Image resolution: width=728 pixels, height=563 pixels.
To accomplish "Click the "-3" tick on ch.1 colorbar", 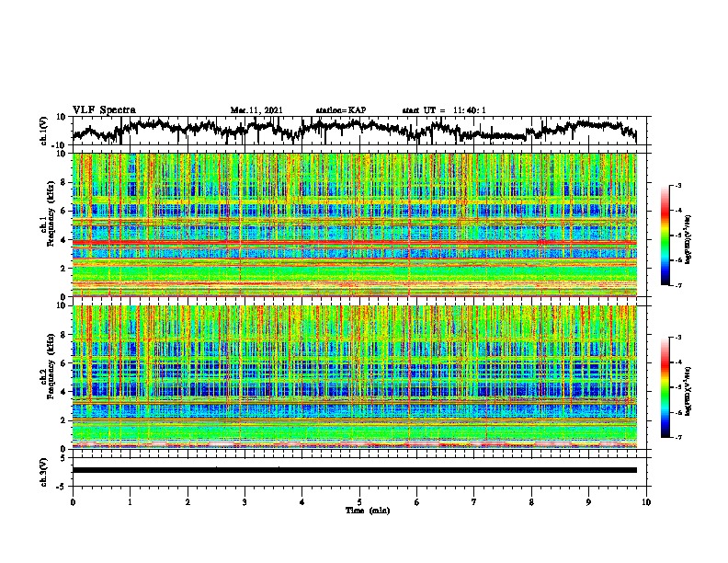I will [x=678, y=185].
